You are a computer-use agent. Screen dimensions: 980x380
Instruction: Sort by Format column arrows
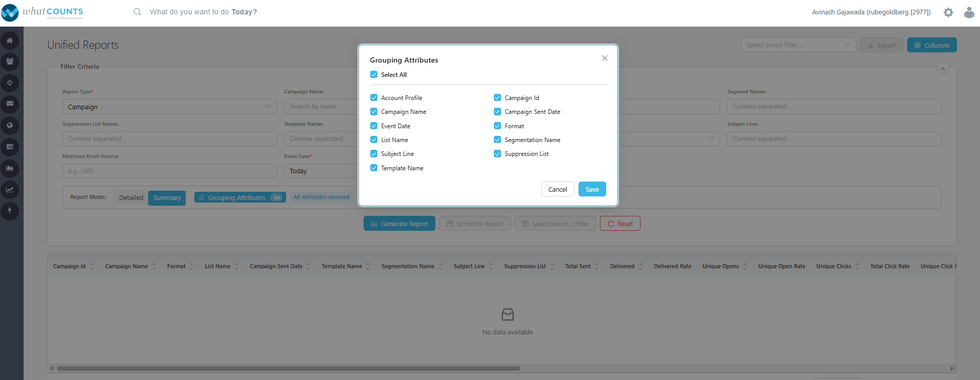[x=191, y=266]
